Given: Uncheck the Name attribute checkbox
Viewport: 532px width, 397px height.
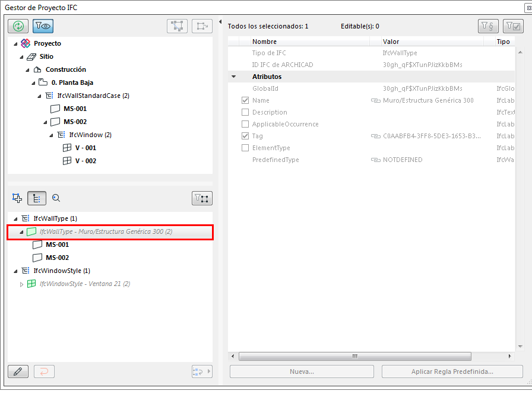Looking at the screenshot, I should coord(245,100).
